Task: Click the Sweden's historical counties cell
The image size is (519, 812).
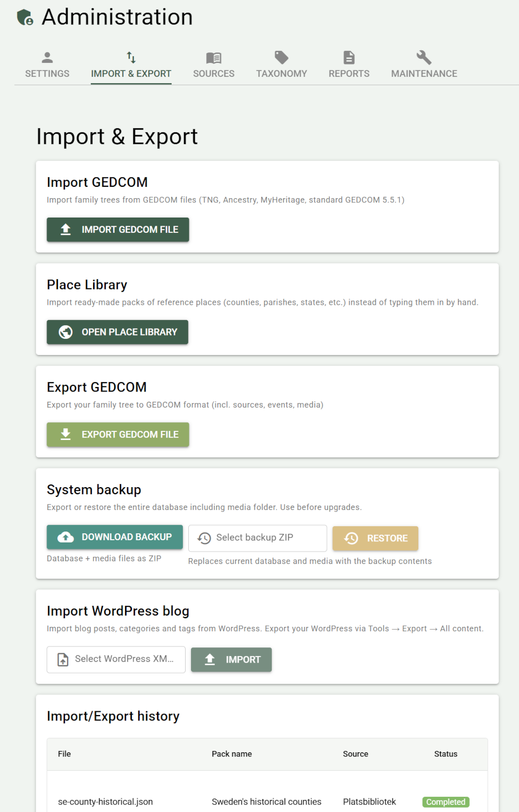Action: click(x=266, y=802)
